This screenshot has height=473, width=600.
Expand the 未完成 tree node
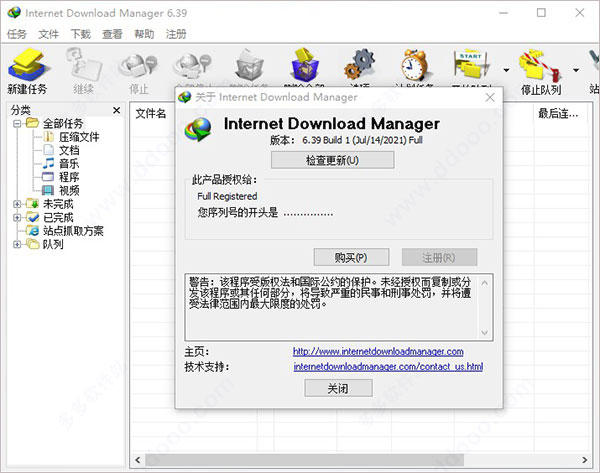coord(17,204)
